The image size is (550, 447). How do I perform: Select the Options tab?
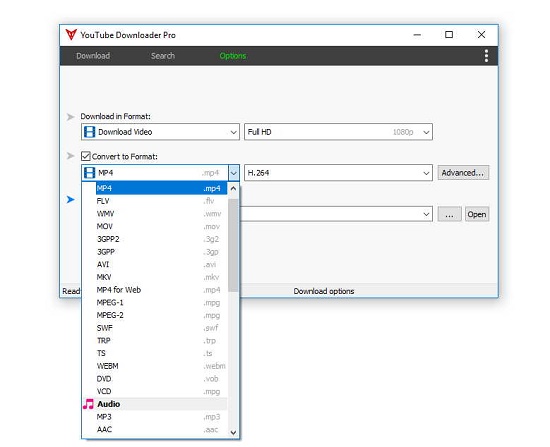[x=233, y=56]
